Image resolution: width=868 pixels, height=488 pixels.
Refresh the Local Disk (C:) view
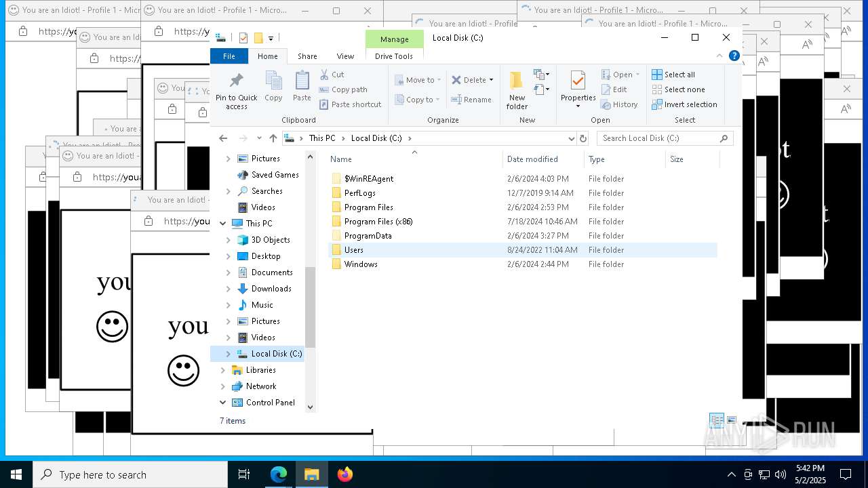(x=583, y=138)
